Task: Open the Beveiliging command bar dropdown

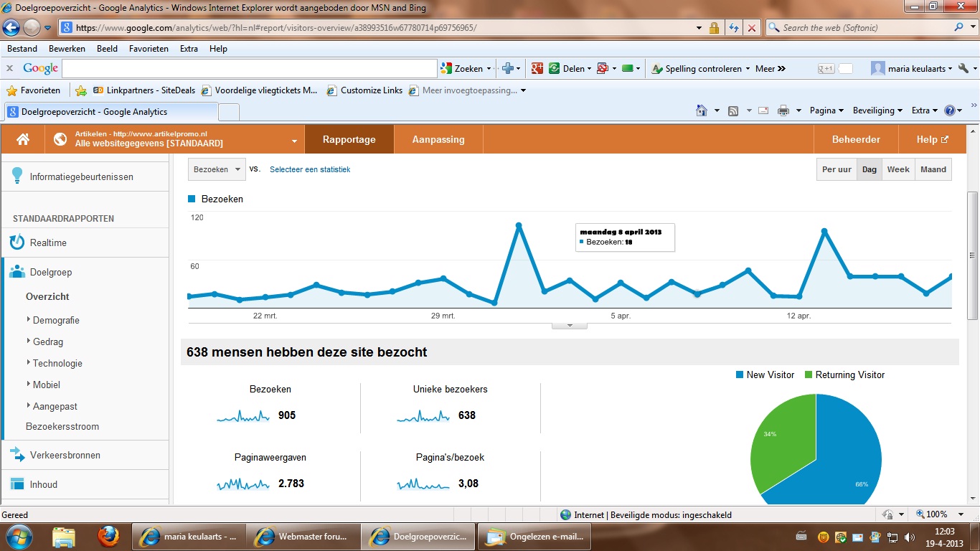Action: coord(877,110)
